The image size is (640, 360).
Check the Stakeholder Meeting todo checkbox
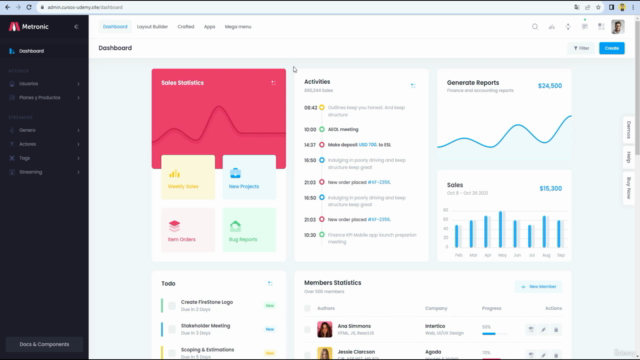click(172, 329)
